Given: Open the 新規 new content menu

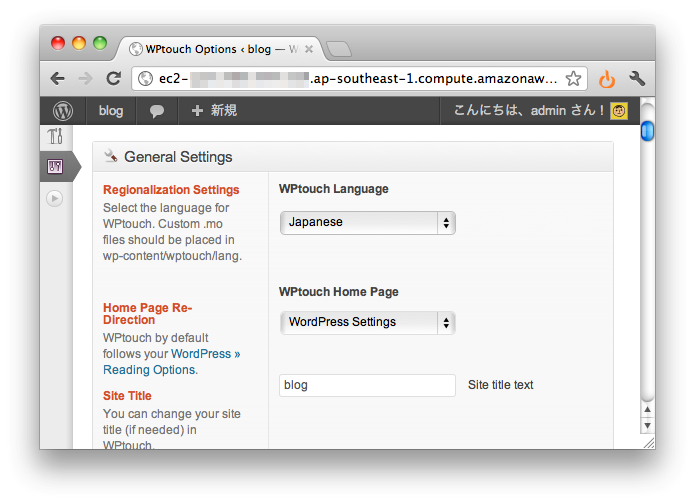Looking at the screenshot, I should coord(215,111).
